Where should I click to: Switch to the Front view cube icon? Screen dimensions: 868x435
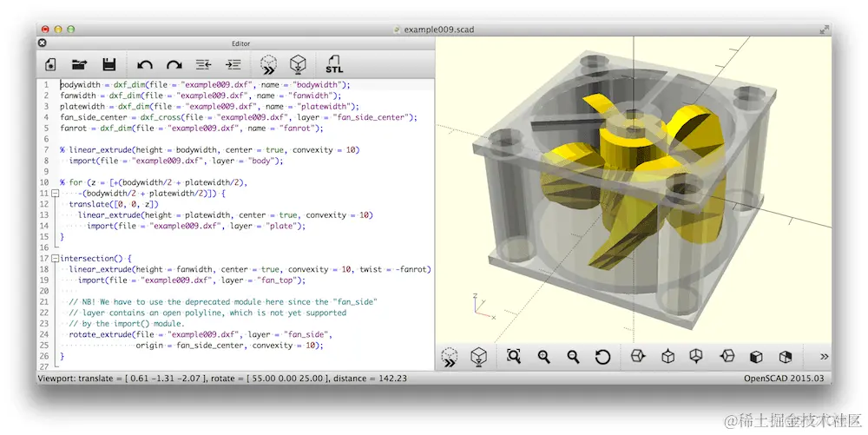tap(756, 357)
